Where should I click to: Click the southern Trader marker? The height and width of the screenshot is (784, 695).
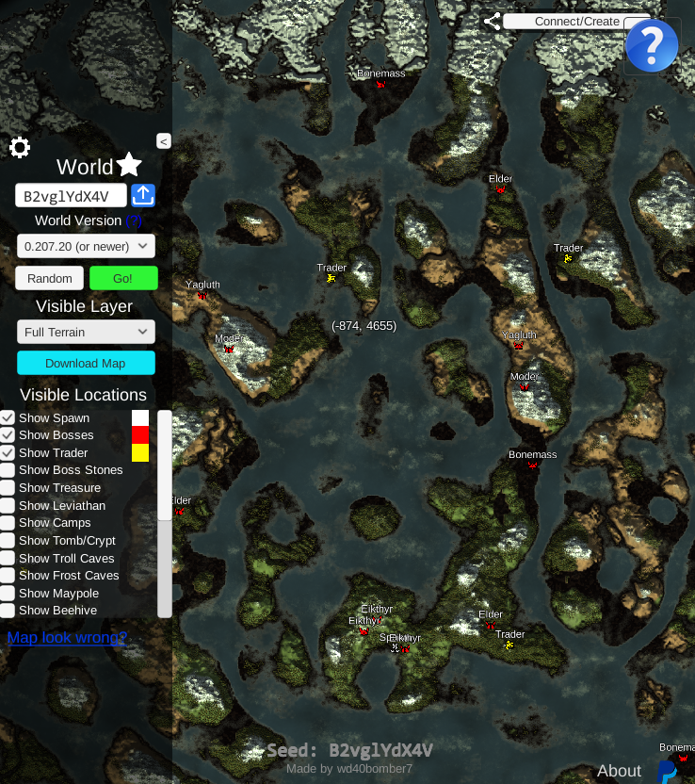click(x=509, y=645)
